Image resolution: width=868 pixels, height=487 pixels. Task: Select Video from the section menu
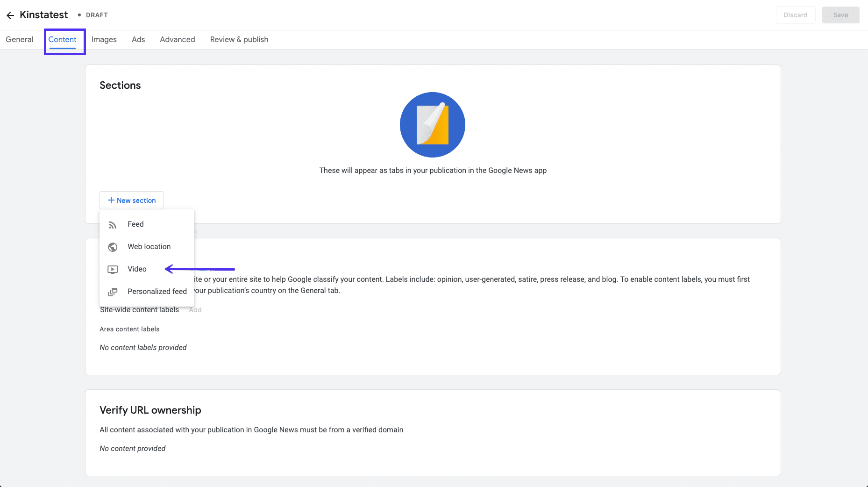(x=137, y=269)
